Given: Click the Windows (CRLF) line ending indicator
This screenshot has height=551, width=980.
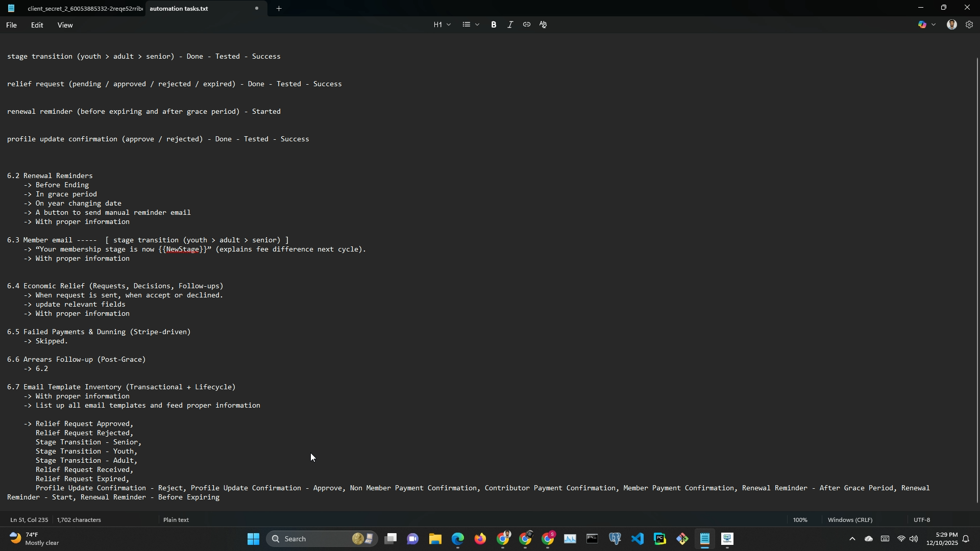Looking at the screenshot, I should click(850, 520).
